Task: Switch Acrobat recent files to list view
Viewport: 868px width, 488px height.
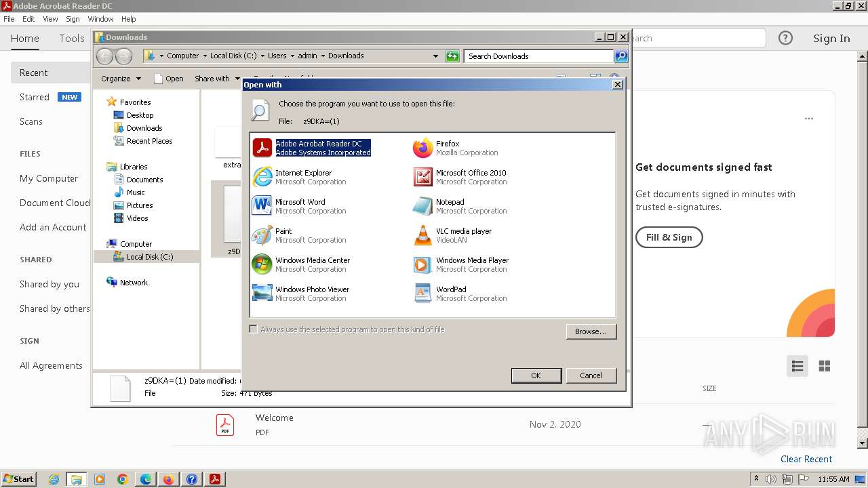Action: point(797,366)
